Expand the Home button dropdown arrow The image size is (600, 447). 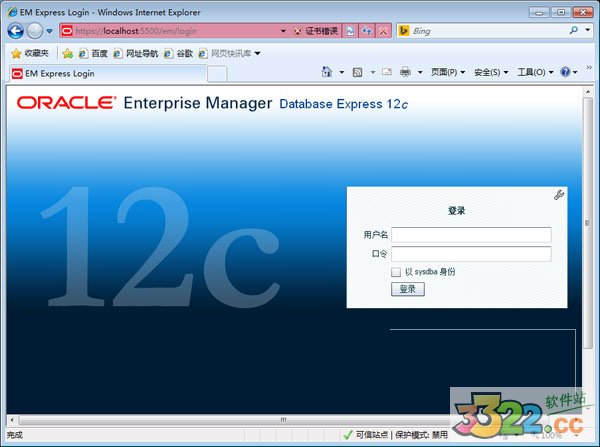click(341, 72)
